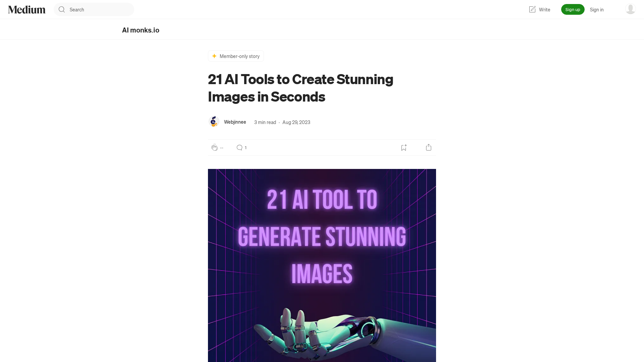Image resolution: width=644 pixels, height=362 pixels.
Task: Open the robot hand hero image
Action: (x=322, y=265)
